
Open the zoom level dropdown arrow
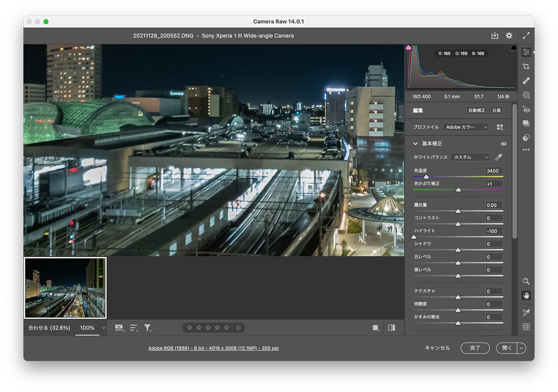(104, 328)
